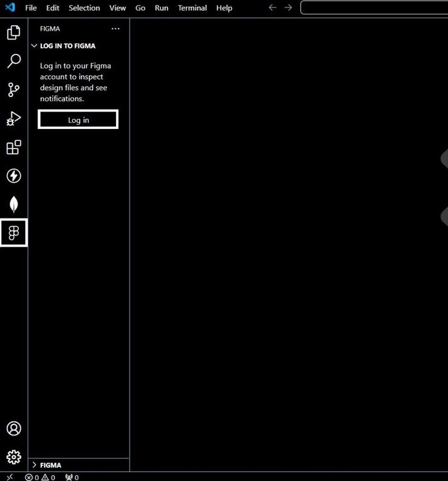Viewport: 448px width, 481px height.
Task: Click the VS Code logo icon
Action: click(10, 7)
